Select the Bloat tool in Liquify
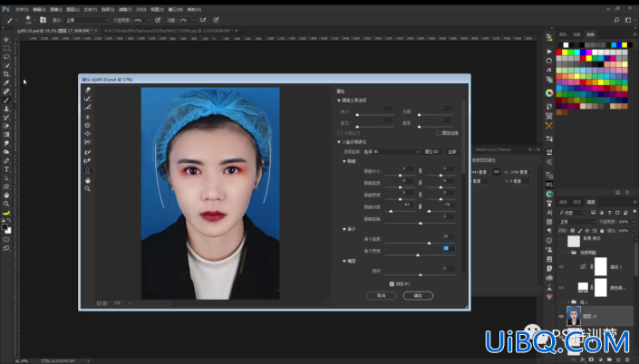The width and height of the screenshot is (639, 364). pos(88,133)
